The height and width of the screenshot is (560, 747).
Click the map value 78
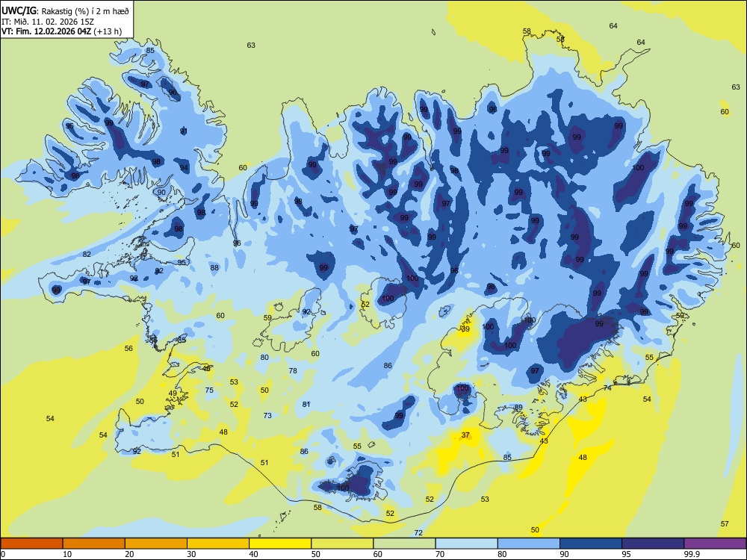(293, 370)
